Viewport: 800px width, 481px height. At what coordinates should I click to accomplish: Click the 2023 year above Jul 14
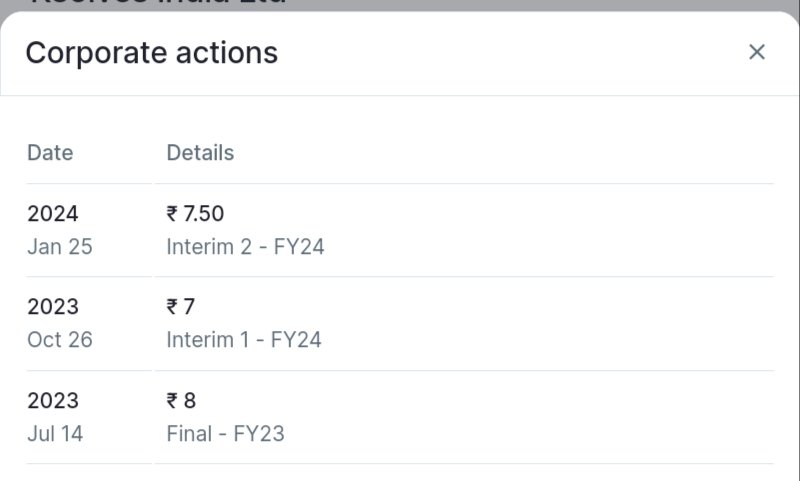(53, 400)
